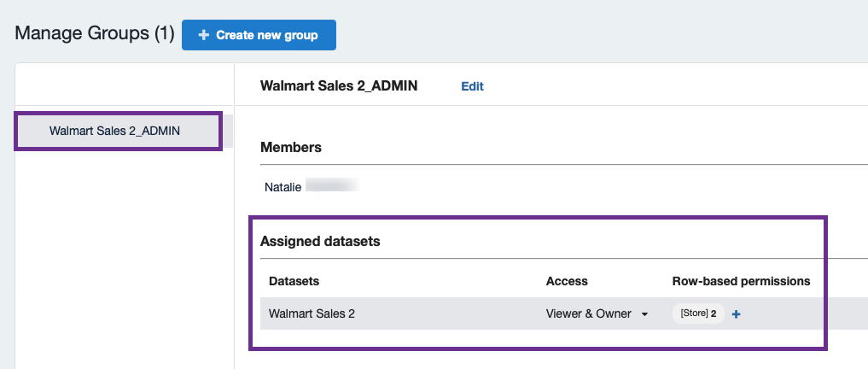Image resolution: width=868 pixels, height=369 pixels.
Task: Click the Access column header
Action: [x=567, y=281]
